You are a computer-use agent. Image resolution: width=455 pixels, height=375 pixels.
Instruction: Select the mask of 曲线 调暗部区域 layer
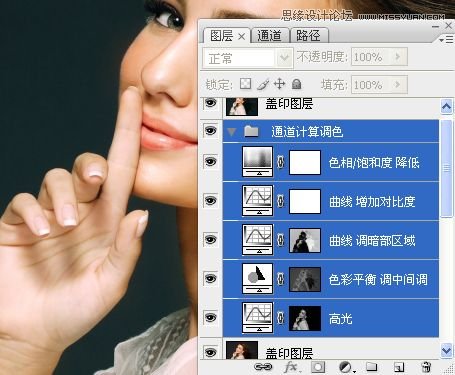[x=305, y=240]
